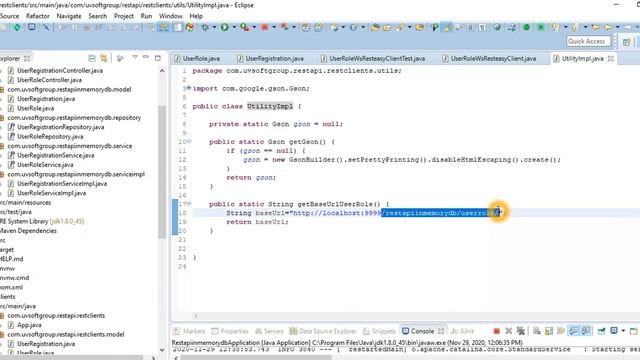
Task: Open the dropdown beside the toolbar stop square
Action: click(274, 27)
